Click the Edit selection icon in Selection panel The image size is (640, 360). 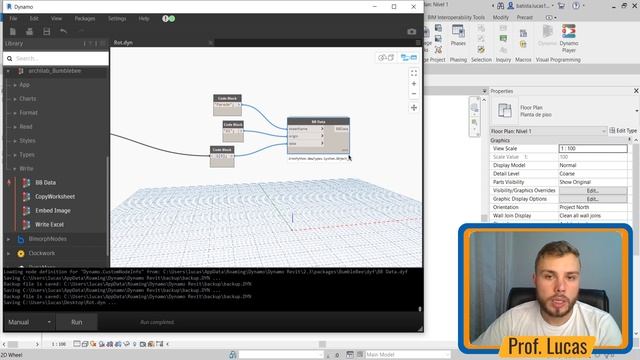point(481,49)
